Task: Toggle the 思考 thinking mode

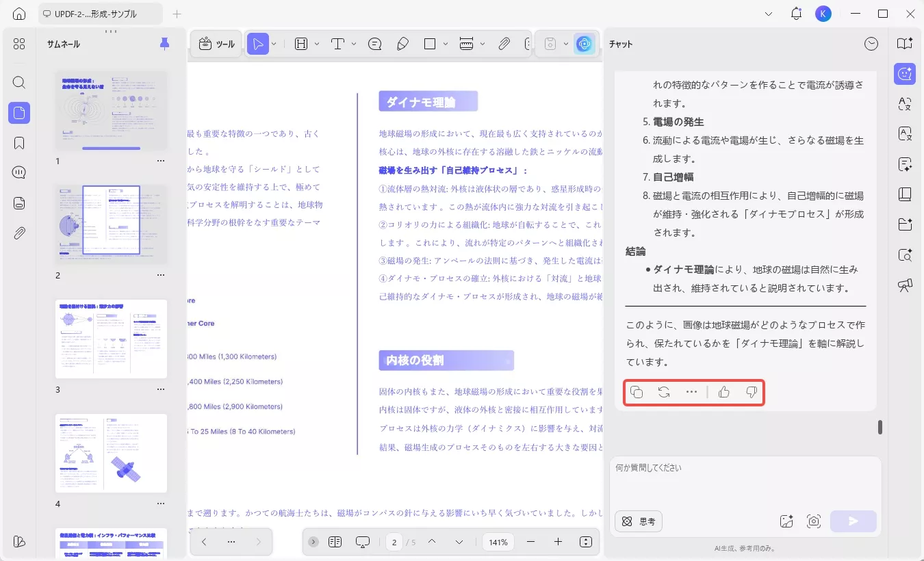Action: 638,521
